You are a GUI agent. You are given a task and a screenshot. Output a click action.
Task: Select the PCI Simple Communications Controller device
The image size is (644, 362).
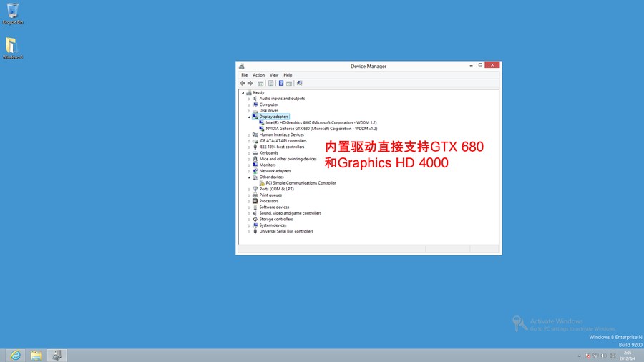(x=301, y=183)
